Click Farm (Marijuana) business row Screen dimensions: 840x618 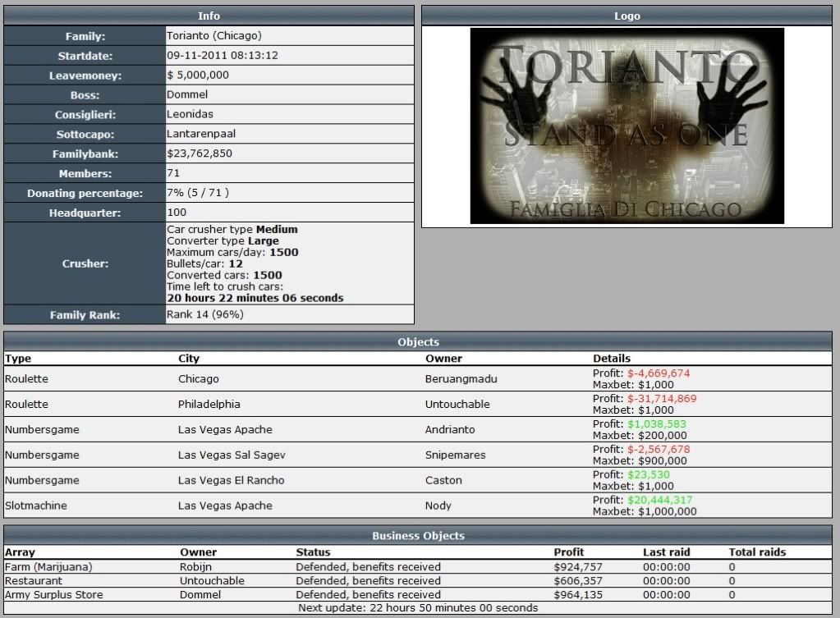[418, 567]
